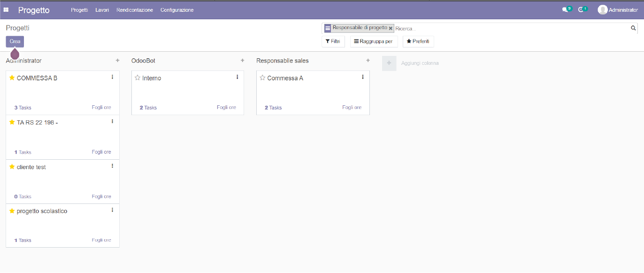Click the Interno project title
The height and width of the screenshot is (273, 644).
coord(152,78)
